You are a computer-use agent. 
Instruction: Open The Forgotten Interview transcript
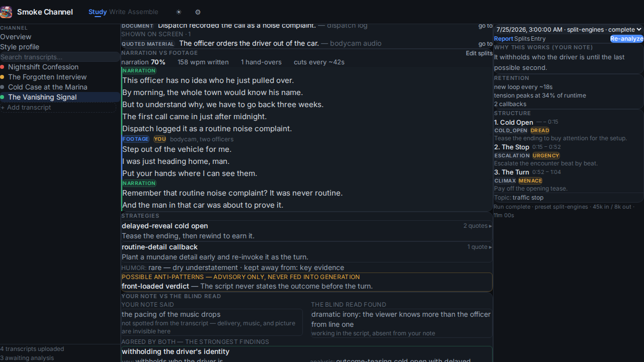(x=60, y=77)
